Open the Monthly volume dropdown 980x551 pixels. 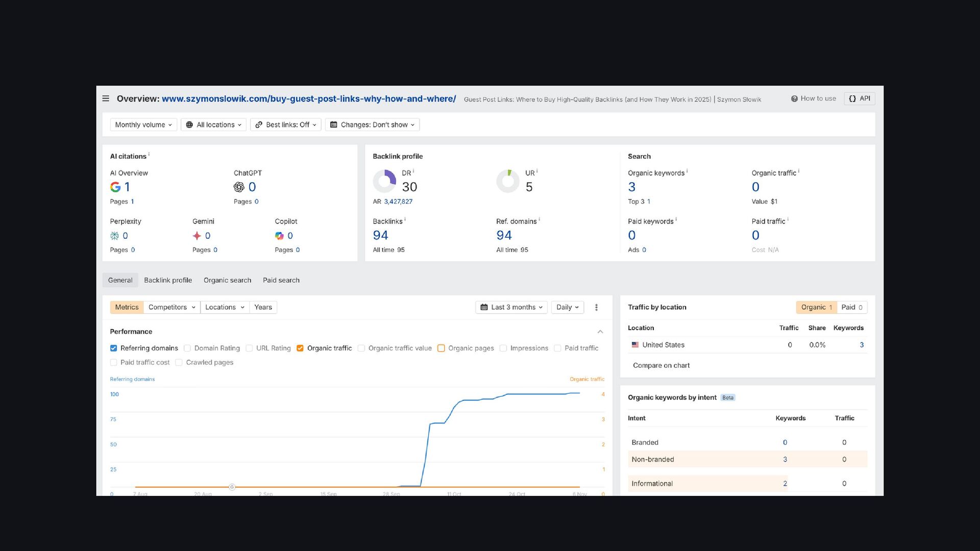[143, 125]
